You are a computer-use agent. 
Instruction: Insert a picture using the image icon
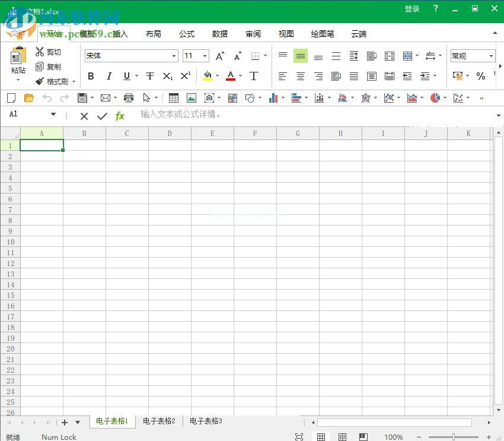click(x=190, y=97)
